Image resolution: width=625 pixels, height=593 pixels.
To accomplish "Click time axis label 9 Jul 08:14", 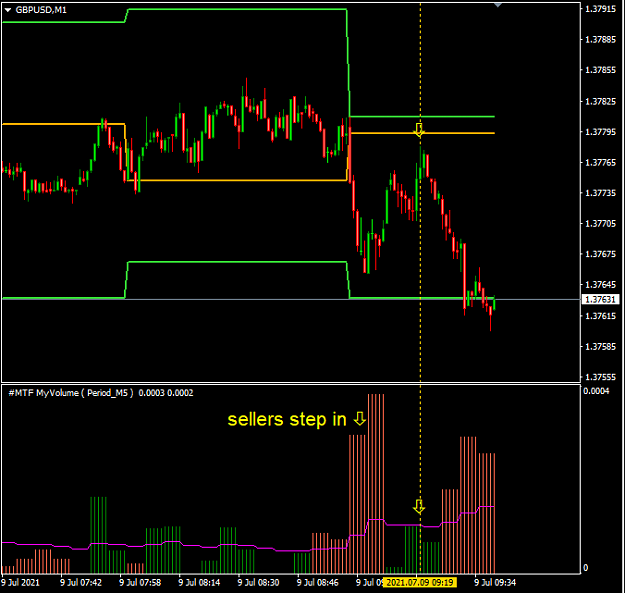I will [199, 583].
